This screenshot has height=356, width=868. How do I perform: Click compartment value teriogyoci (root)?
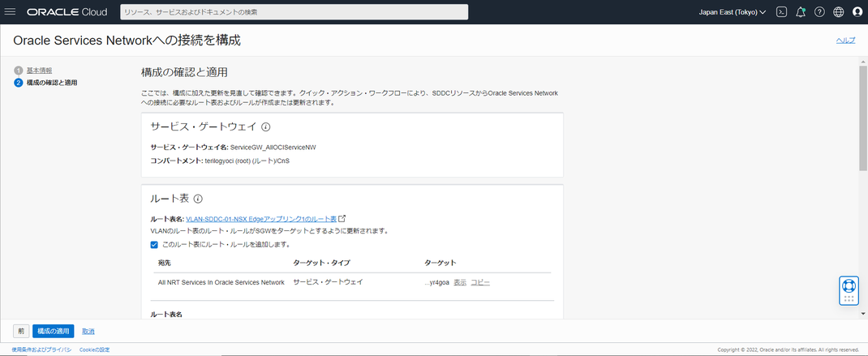[247, 161]
